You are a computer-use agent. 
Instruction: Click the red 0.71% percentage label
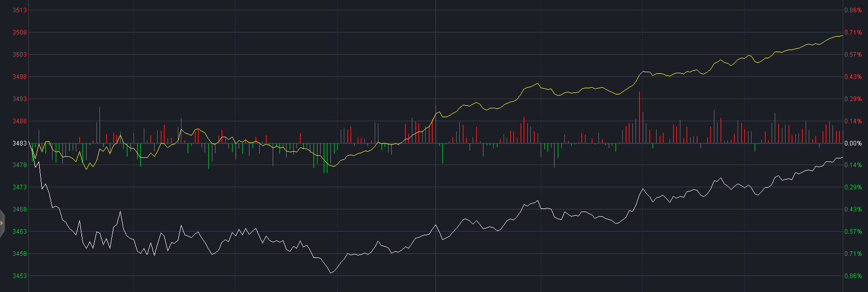(853, 33)
